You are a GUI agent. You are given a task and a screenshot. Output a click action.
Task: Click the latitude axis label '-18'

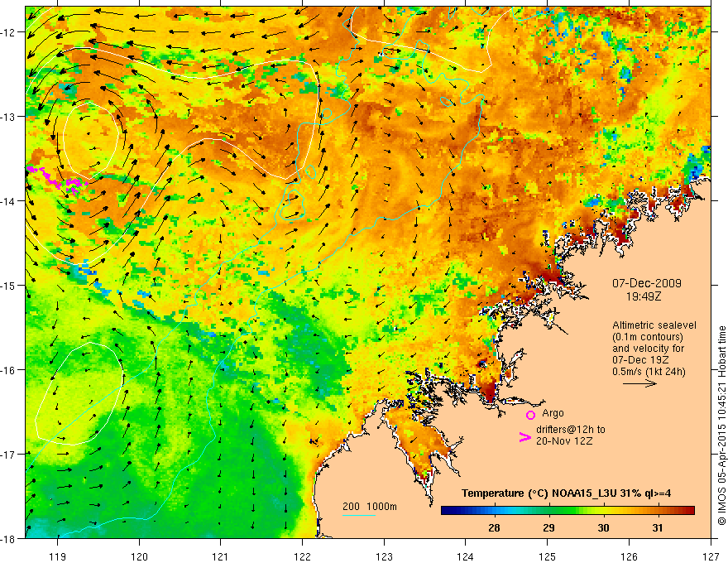(x=8, y=538)
